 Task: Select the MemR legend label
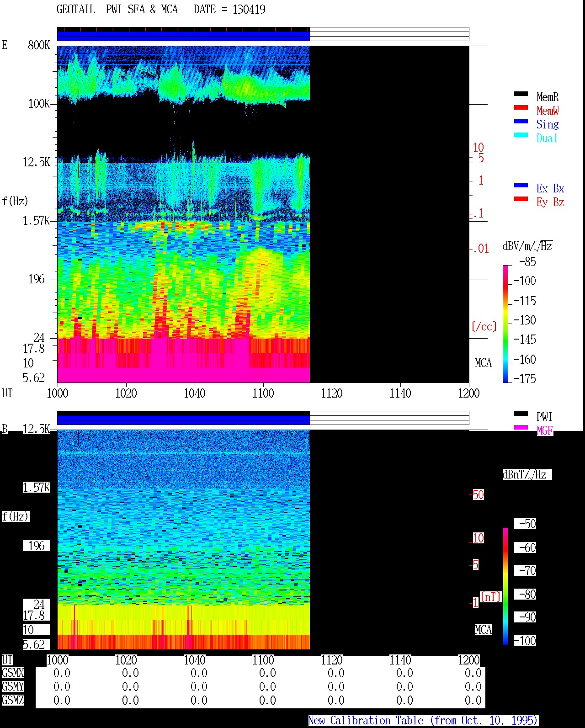point(548,97)
